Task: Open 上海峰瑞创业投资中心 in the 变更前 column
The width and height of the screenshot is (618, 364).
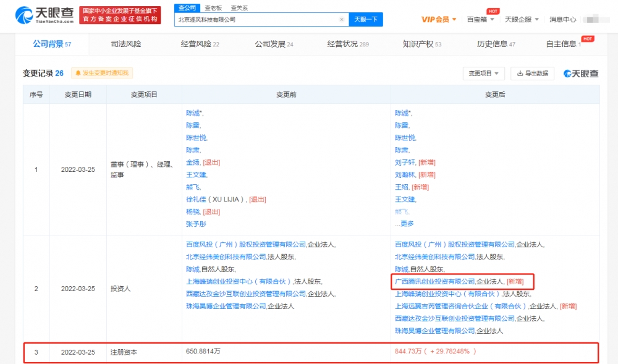Action: point(239,282)
